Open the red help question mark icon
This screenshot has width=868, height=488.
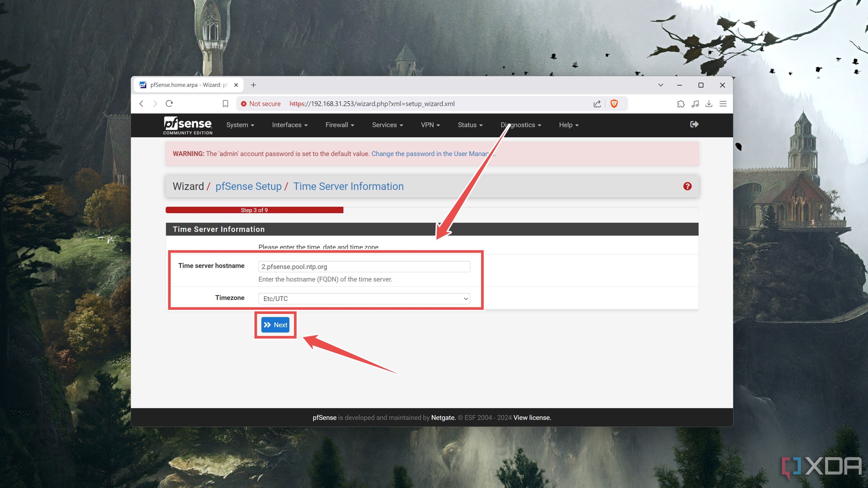point(687,186)
